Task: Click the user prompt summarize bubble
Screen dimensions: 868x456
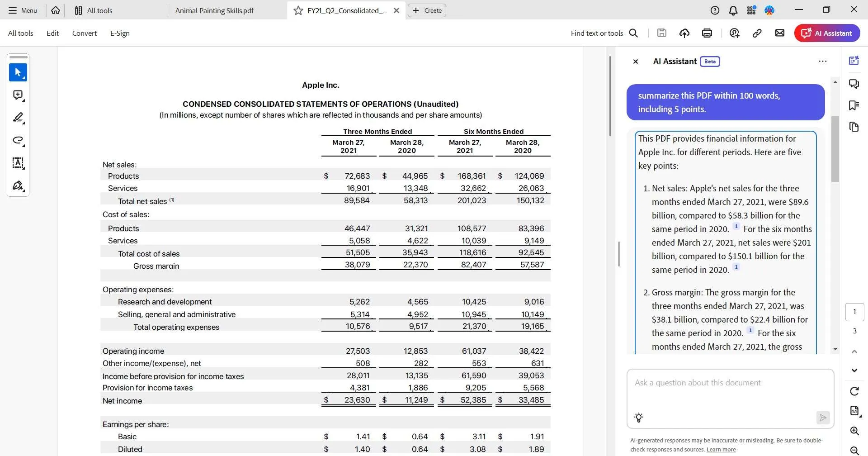Action: click(x=726, y=102)
